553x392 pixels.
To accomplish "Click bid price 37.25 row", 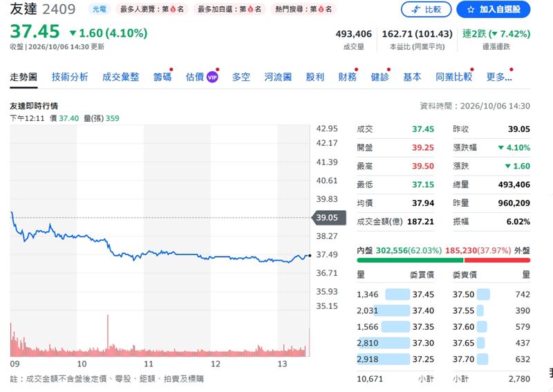I will coord(395,360).
